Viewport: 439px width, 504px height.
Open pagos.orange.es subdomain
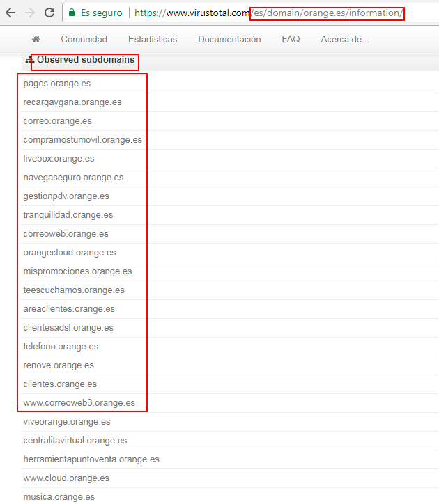(x=56, y=84)
